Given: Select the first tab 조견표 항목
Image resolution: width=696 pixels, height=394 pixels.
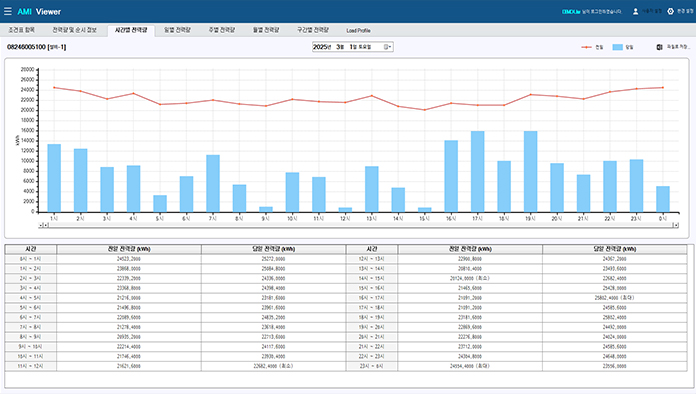Looking at the screenshot, I should coord(21,30).
